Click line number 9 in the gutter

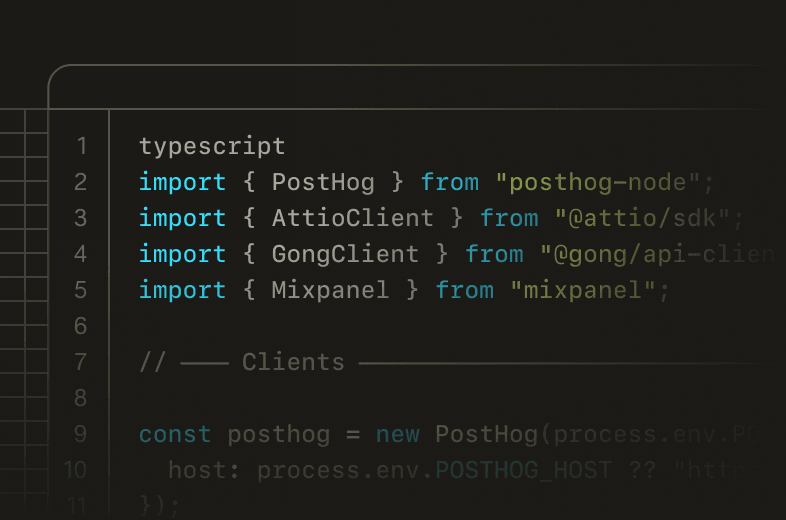point(81,435)
